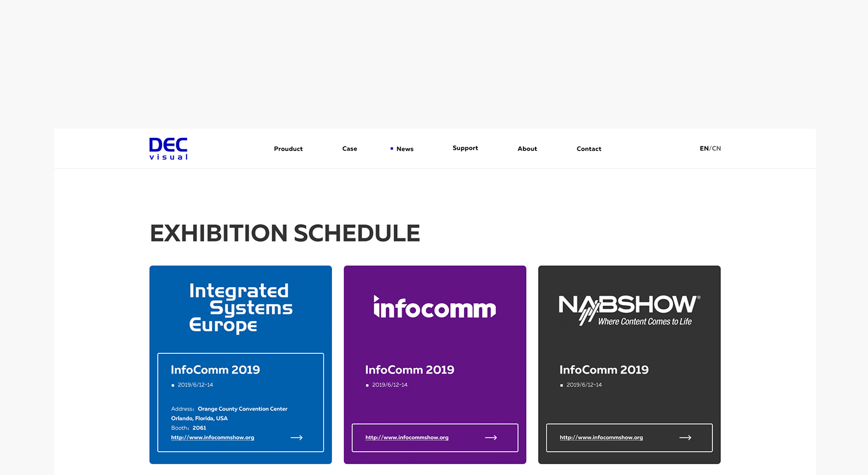
Task: Select the News navigation item
Action: click(x=405, y=149)
